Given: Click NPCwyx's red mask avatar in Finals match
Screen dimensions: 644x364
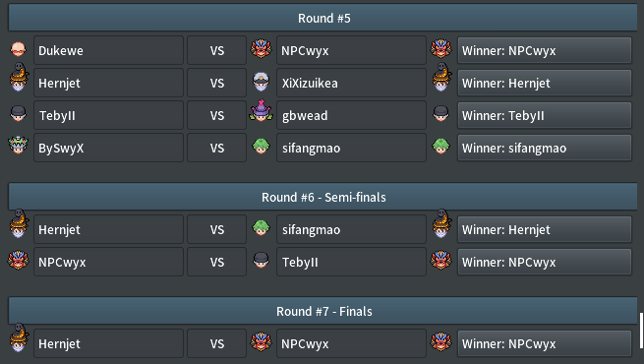Looking at the screenshot, I should (x=261, y=341).
